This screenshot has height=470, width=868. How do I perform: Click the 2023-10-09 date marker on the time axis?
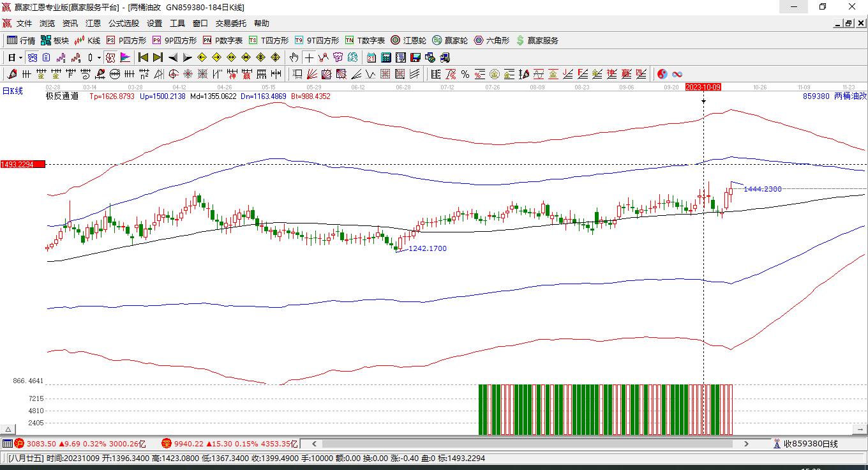point(703,87)
